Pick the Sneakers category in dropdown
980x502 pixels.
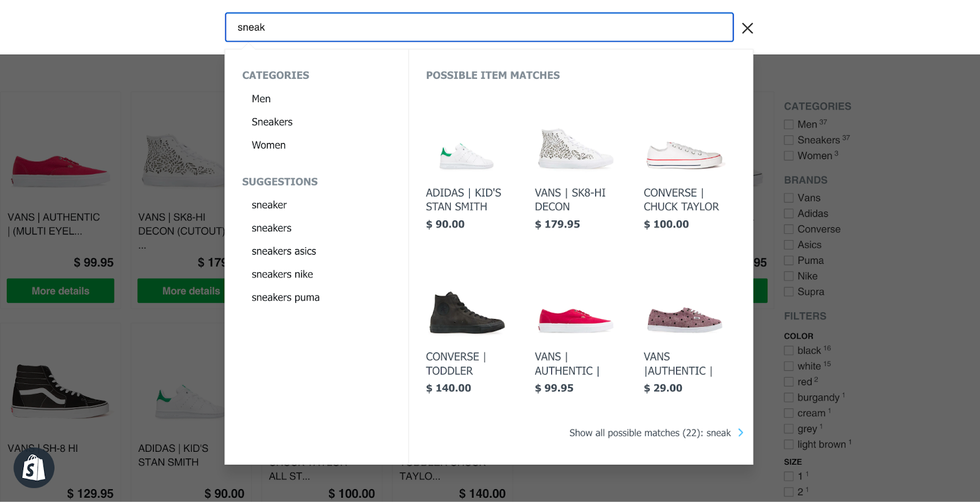[x=272, y=122]
